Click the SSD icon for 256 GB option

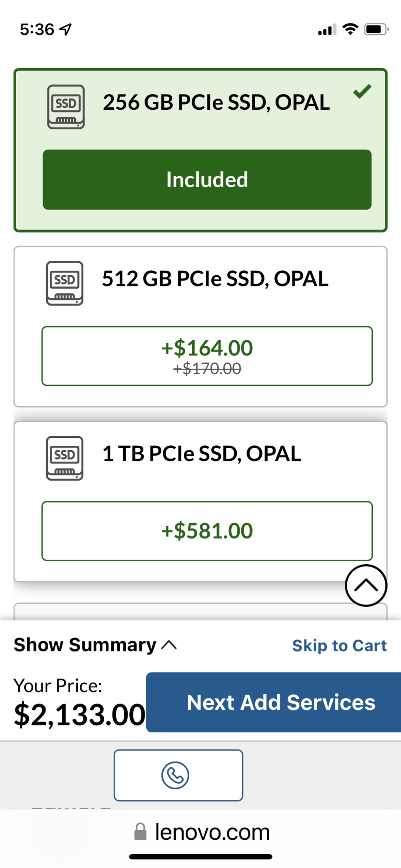click(x=66, y=107)
